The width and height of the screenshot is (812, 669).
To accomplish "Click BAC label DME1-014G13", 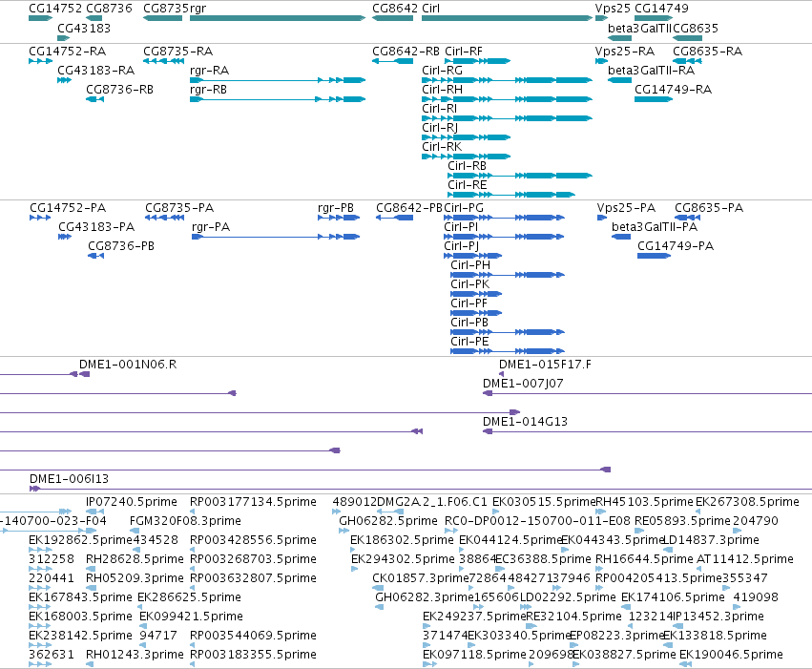I will [525, 422].
